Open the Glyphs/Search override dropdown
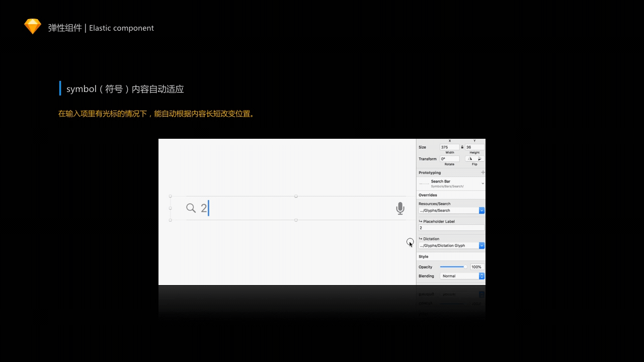The width and height of the screenshot is (644, 362). coord(481,210)
